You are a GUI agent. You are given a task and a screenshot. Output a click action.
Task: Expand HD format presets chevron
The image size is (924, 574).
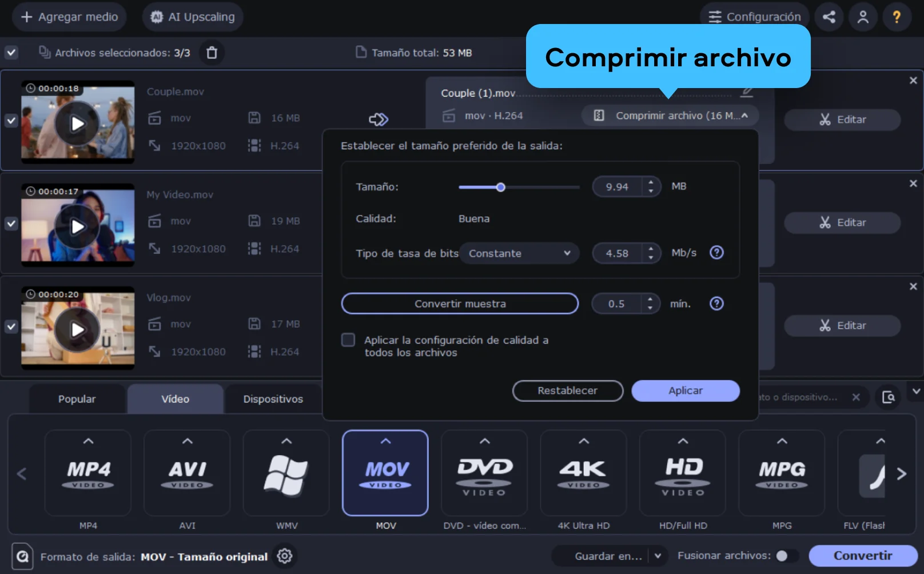pos(683,441)
